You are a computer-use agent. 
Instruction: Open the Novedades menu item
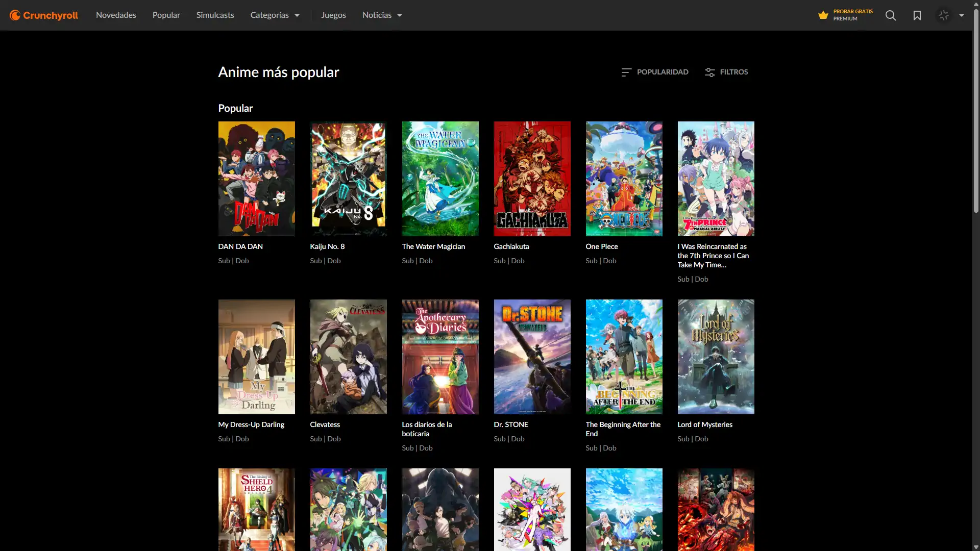pos(116,15)
